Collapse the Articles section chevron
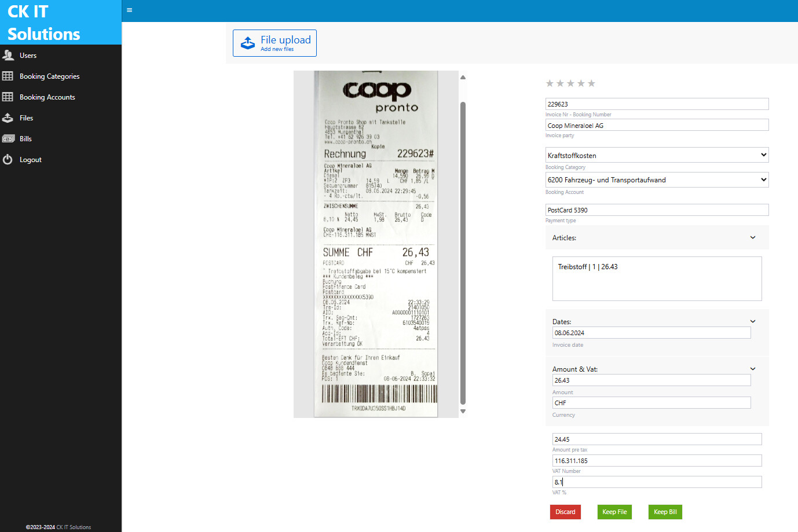 pyautogui.click(x=753, y=237)
